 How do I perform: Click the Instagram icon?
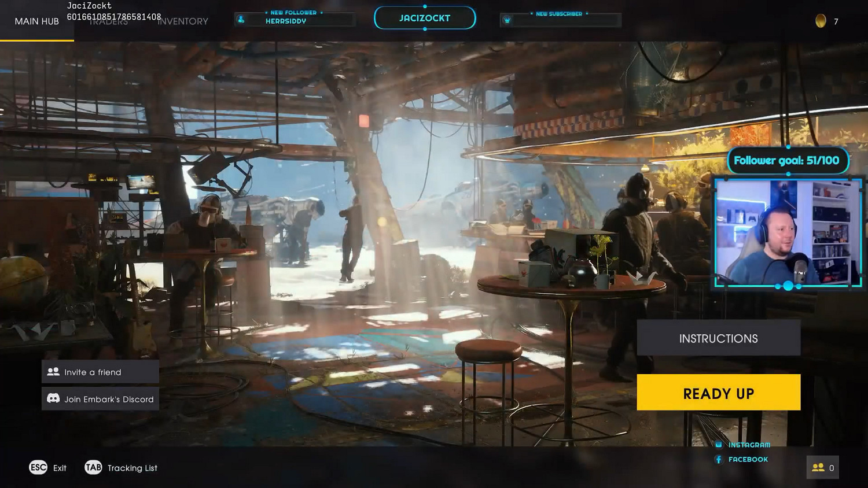(719, 445)
